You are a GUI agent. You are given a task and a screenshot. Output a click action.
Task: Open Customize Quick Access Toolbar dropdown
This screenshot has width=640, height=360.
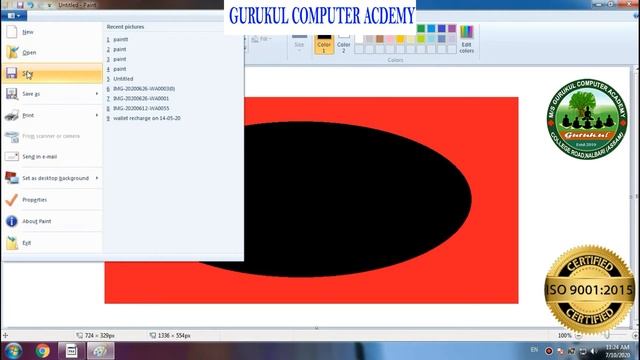click(49, 5)
